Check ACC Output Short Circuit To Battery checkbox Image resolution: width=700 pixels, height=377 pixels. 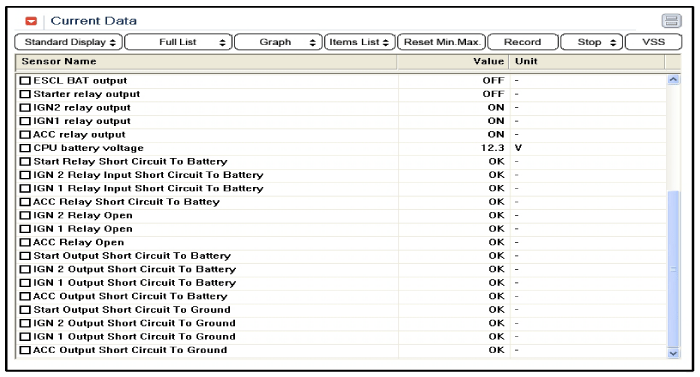point(25,296)
